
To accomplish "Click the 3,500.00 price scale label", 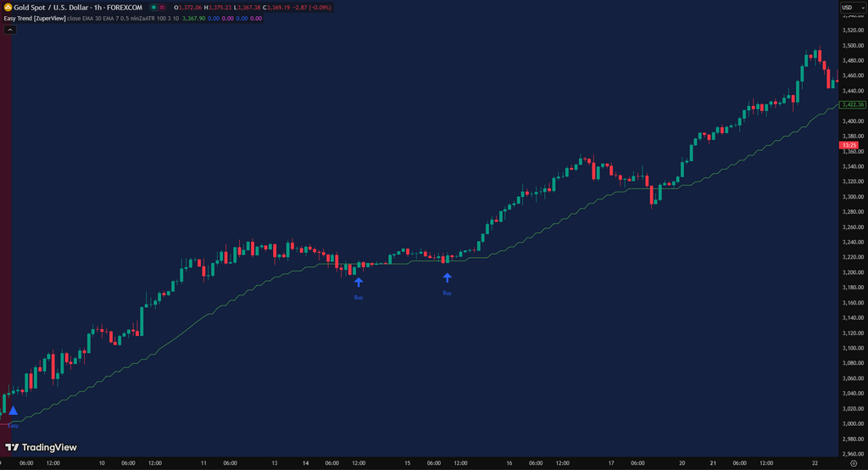I will (x=853, y=46).
